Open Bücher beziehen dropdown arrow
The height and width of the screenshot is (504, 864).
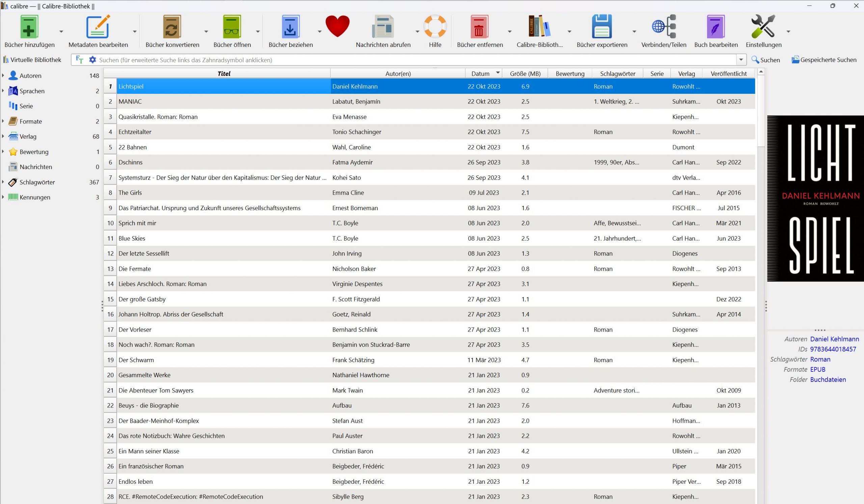pyautogui.click(x=319, y=31)
